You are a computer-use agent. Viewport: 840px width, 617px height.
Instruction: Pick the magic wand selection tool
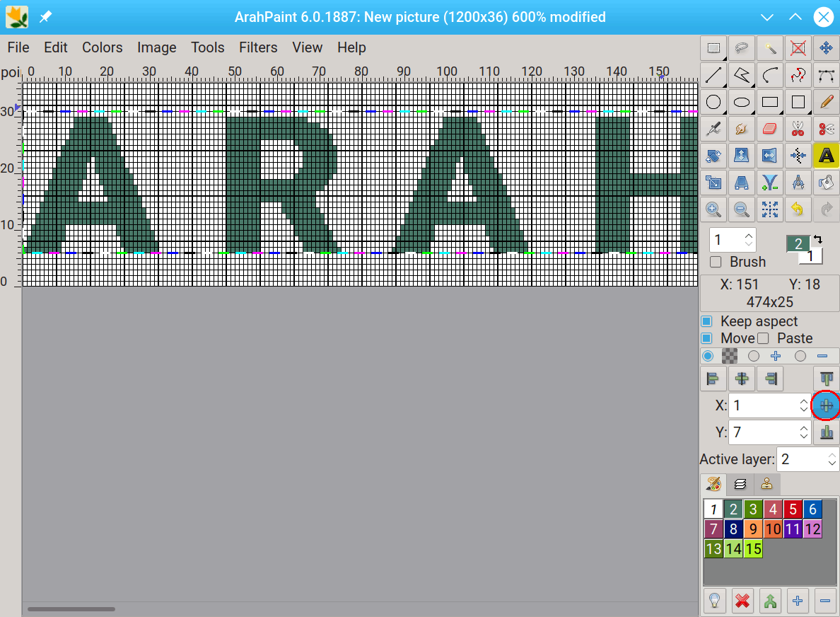coord(770,48)
